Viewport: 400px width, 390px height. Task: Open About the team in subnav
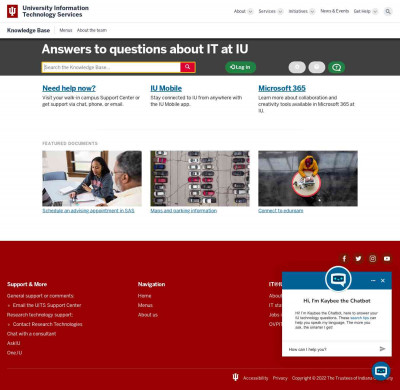point(92,30)
